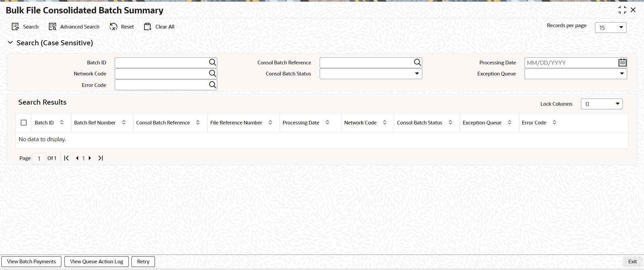This screenshot has width=644, height=270.
Task: Open the Lock Columns dropdown
Action: (x=602, y=104)
